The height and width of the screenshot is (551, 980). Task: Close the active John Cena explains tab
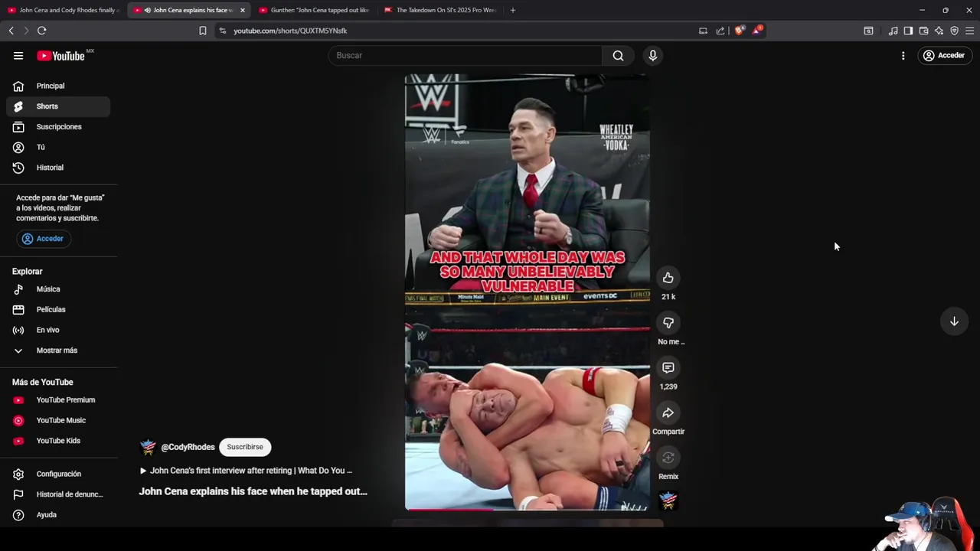[x=243, y=10]
